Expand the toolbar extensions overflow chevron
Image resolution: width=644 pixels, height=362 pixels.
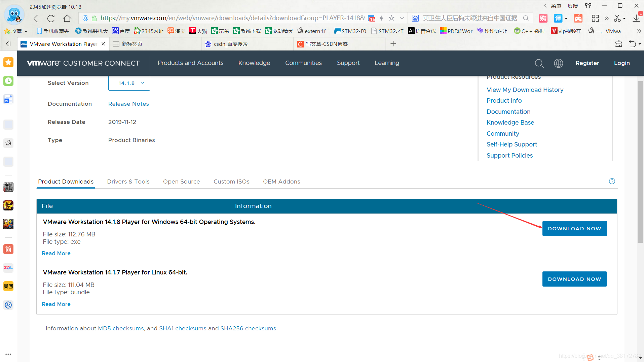coord(606,18)
